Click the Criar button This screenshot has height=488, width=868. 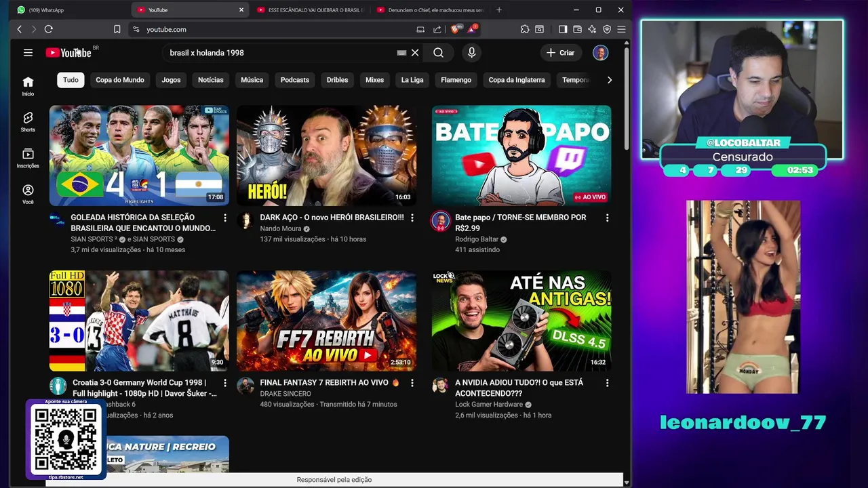point(561,53)
